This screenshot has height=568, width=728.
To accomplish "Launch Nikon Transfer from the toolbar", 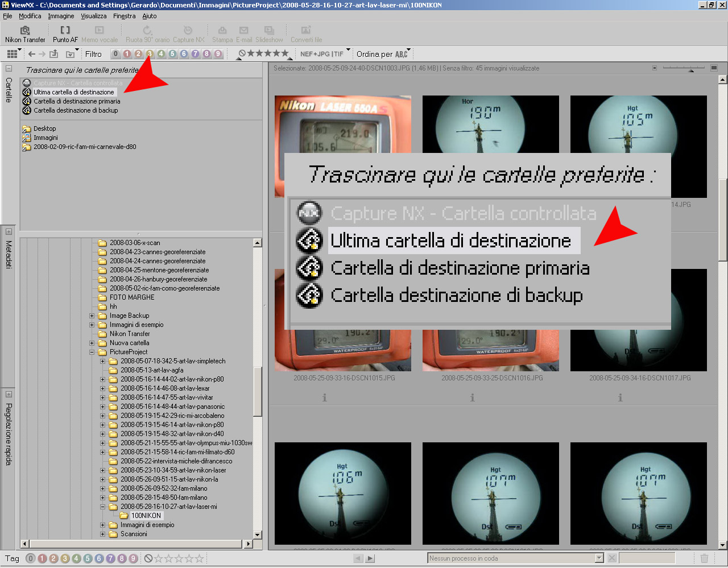I will (25, 35).
